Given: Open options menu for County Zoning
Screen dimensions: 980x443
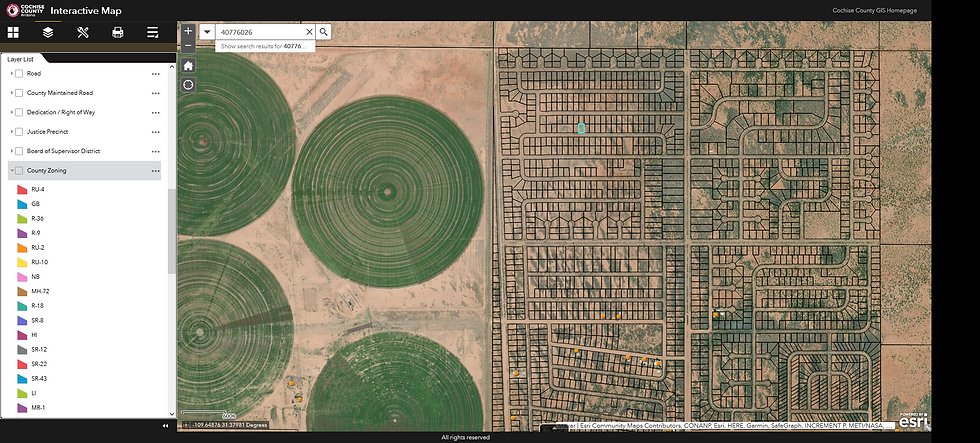Looking at the screenshot, I should [x=156, y=171].
